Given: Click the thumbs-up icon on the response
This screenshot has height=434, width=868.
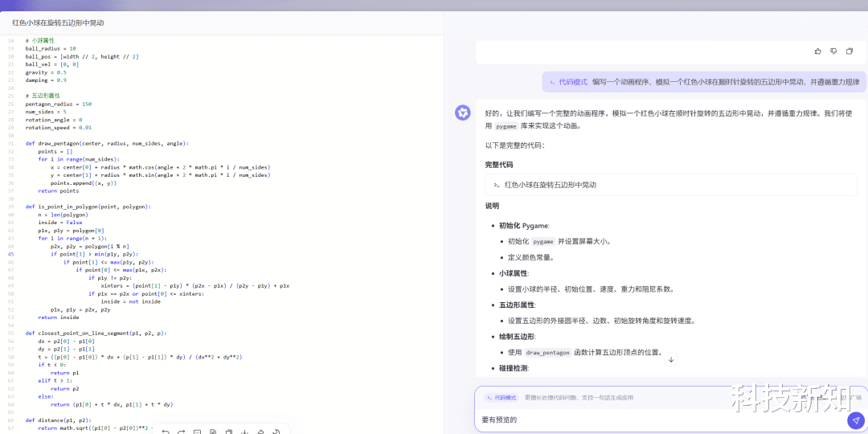Looking at the screenshot, I should coord(817,51).
